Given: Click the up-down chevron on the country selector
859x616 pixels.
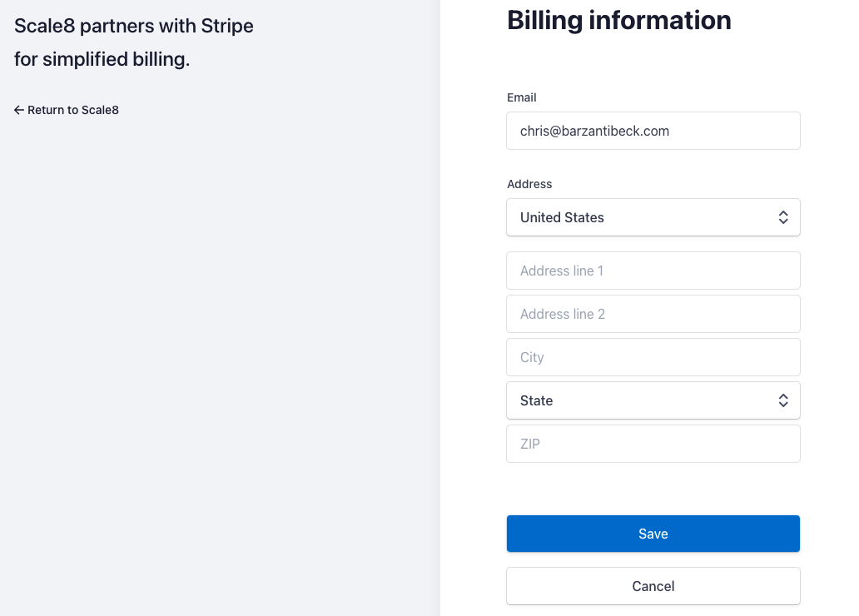Looking at the screenshot, I should (x=782, y=217).
